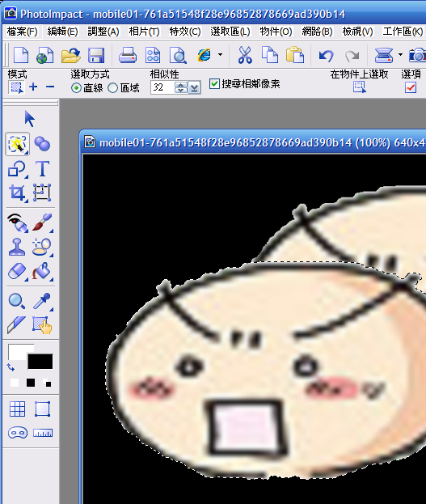The image size is (426, 504).
Task: Select the Pick arrow tool
Action: coord(30,119)
